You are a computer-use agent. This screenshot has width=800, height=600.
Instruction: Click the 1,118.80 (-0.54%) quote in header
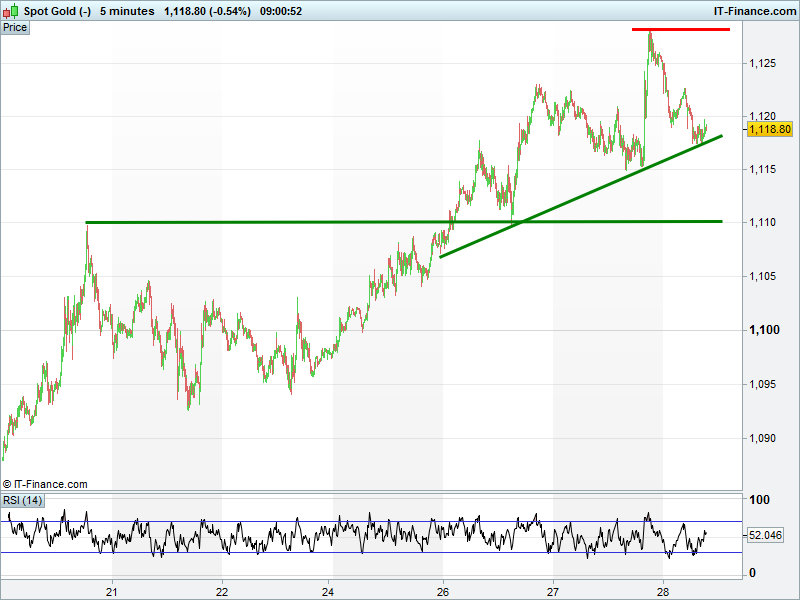pos(207,11)
